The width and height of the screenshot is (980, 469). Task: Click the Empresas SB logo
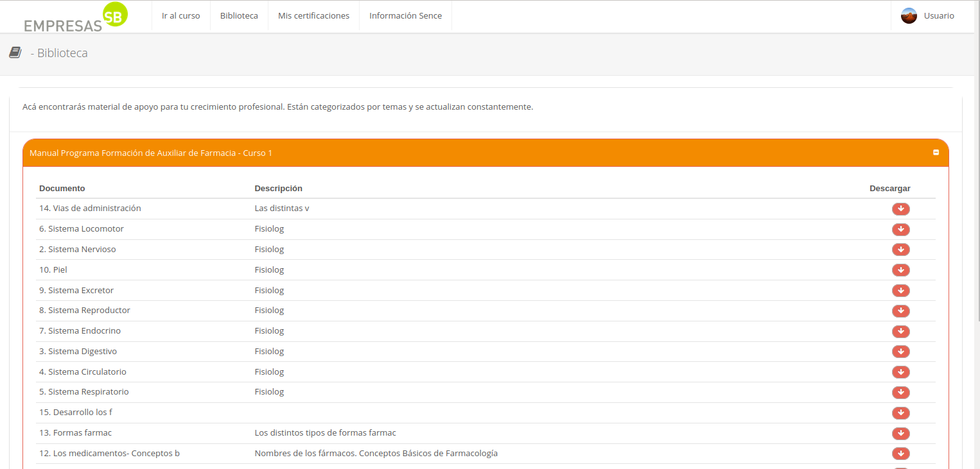76,17
